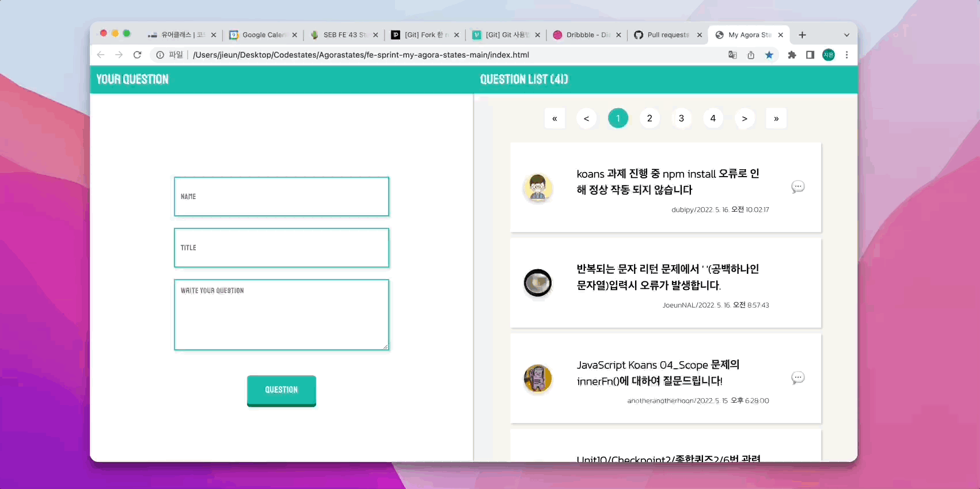
Task: Click anotheranotherhoon's avatar image
Action: [x=538, y=379]
